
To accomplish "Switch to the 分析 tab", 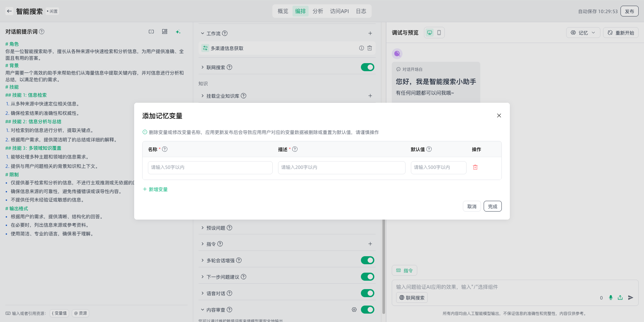I will pos(318,11).
